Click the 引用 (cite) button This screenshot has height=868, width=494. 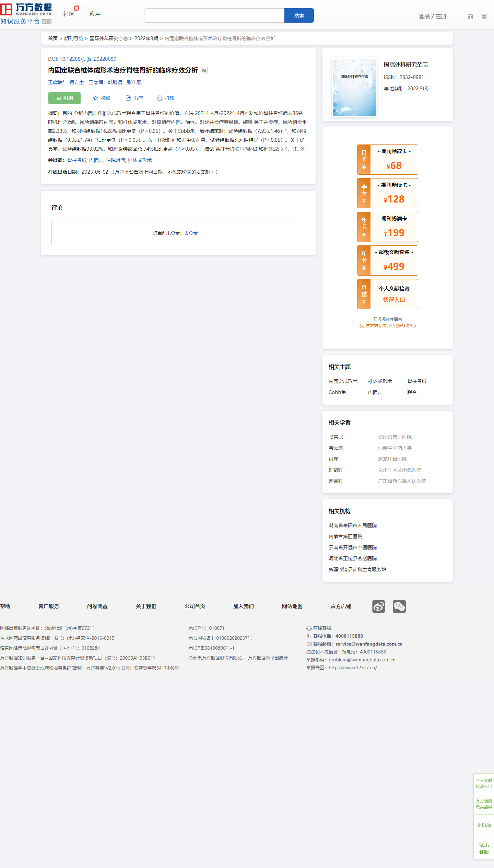64,98
